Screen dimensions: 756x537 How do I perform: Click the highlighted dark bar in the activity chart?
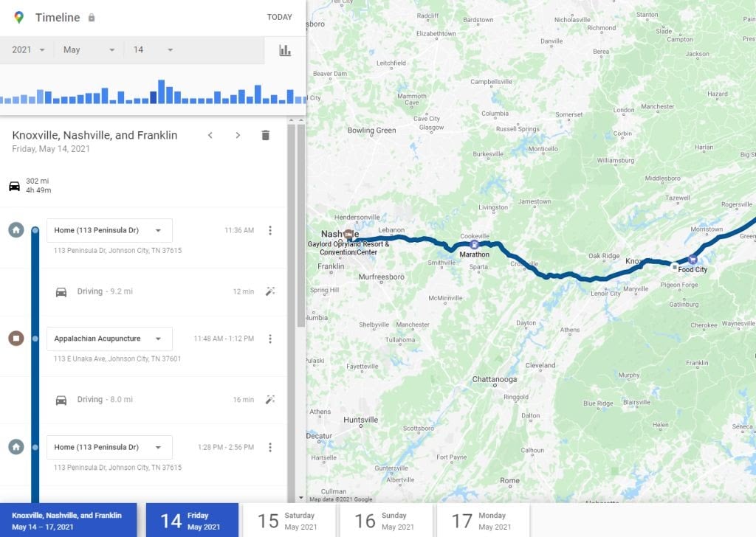(x=154, y=97)
